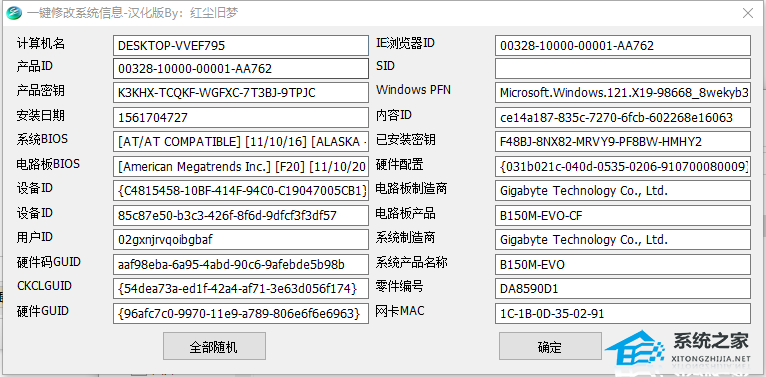
Task: Click the 产品密钥 label
Action: click(41, 91)
